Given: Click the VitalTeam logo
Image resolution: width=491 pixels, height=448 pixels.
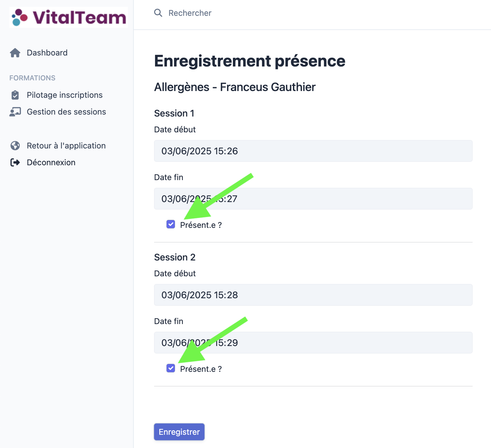Looking at the screenshot, I should click(68, 17).
